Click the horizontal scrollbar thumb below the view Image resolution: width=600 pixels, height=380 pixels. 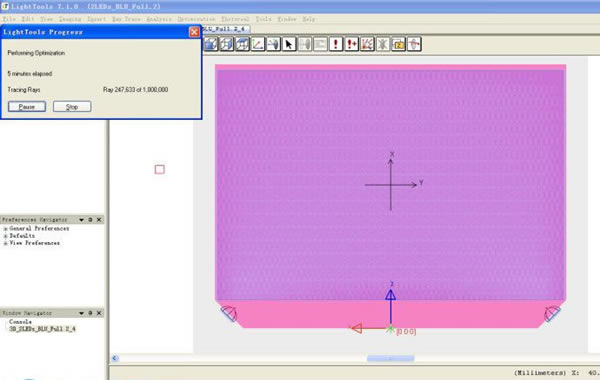click(x=390, y=359)
